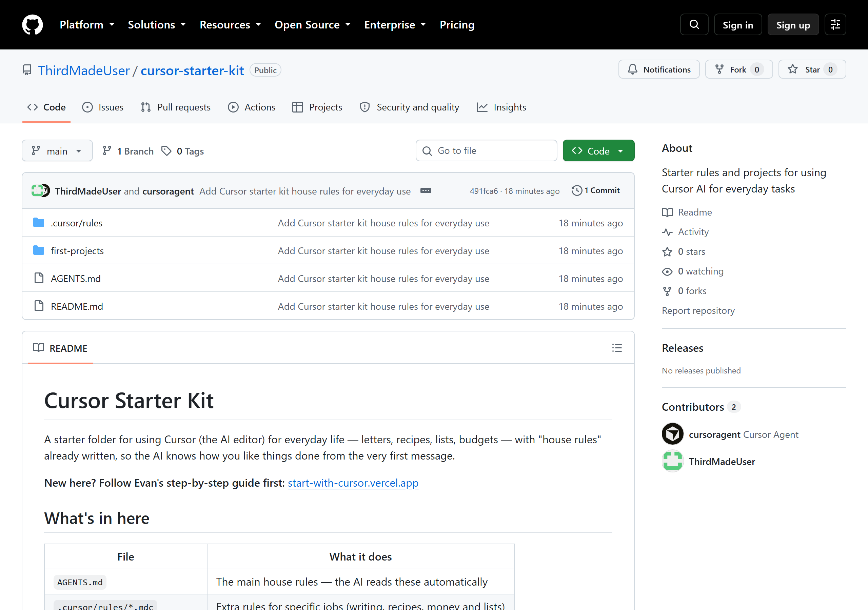This screenshot has height=610, width=868.
Task: Open the README.md file
Action: click(77, 306)
